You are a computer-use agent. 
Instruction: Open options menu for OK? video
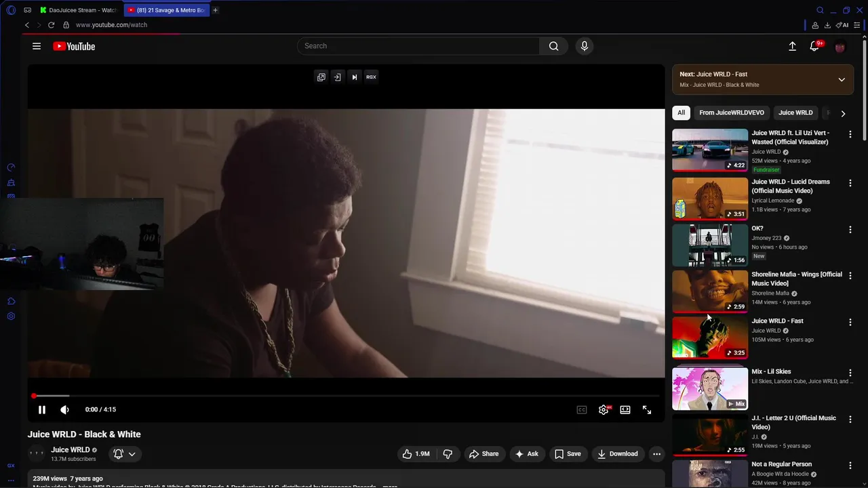click(x=850, y=230)
